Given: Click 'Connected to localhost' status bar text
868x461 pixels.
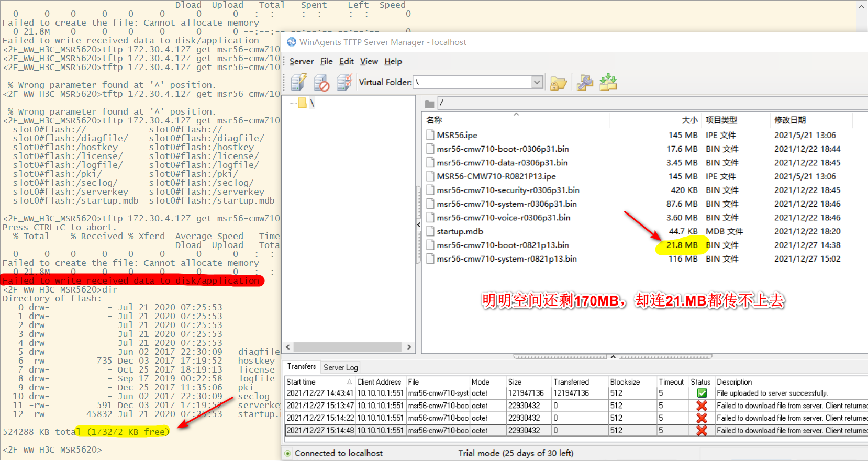Looking at the screenshot, I should pos(338,453).
